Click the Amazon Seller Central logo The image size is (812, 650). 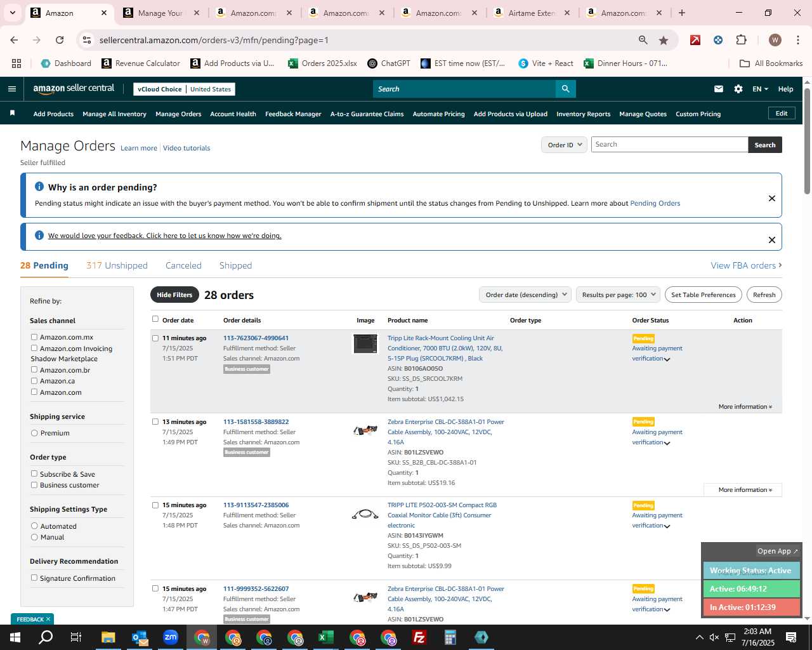[74, 89]
